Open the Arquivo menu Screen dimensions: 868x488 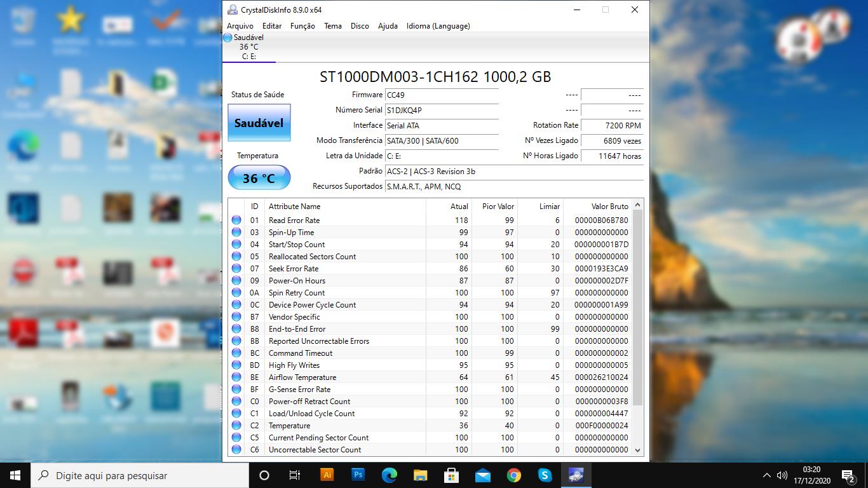(240, 26)
